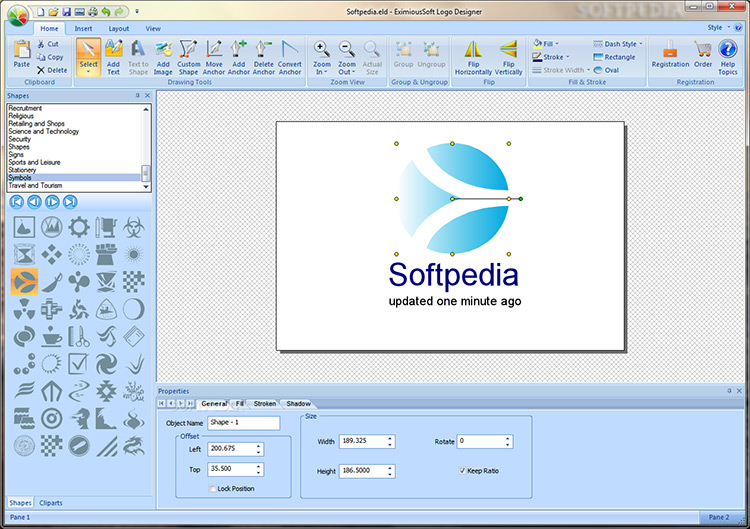
Task: Select the Softpedia text on canvas
Action: click(453, 275)
